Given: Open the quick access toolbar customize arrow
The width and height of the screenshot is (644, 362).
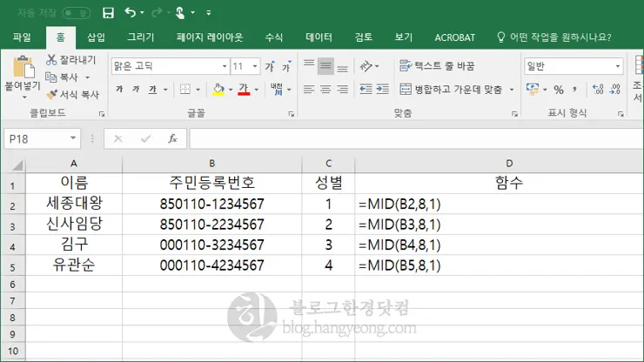Looking at the screenshot, I should tap(209, 13).
